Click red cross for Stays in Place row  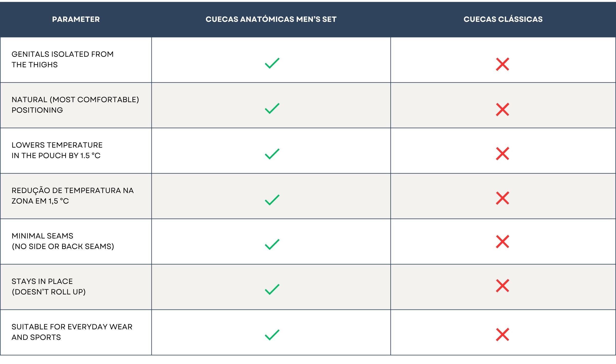(x=502, y=286)
